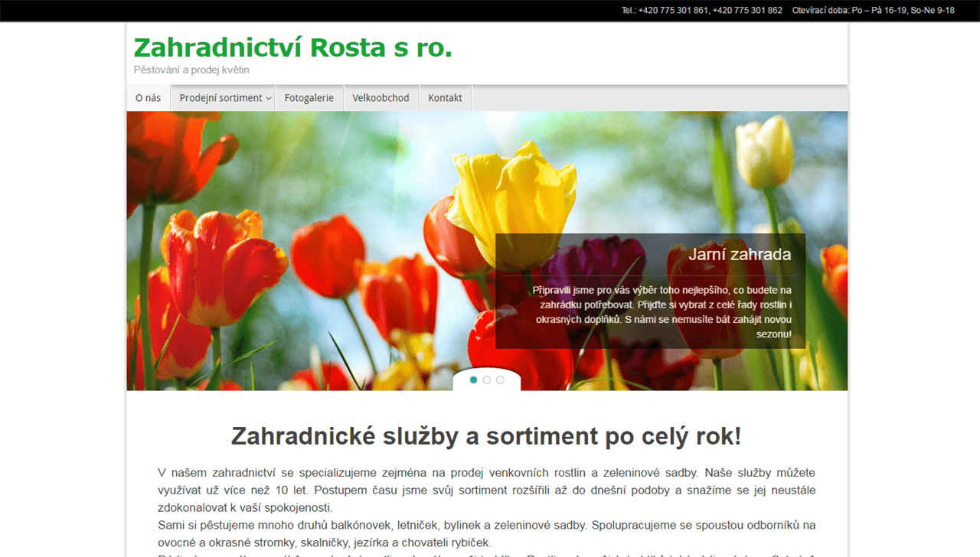This screenshot has height=557, width=980.
Task: Open the Velkoobchod page
Action: tap(381, 98)
